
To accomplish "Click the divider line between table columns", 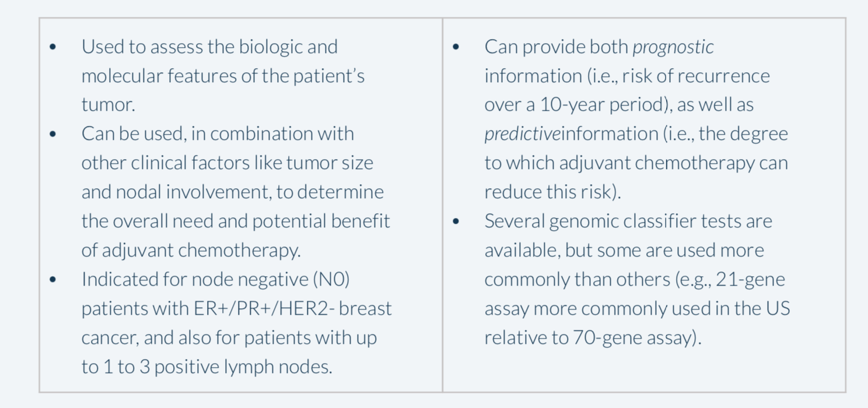I will (x=442, y=205).
